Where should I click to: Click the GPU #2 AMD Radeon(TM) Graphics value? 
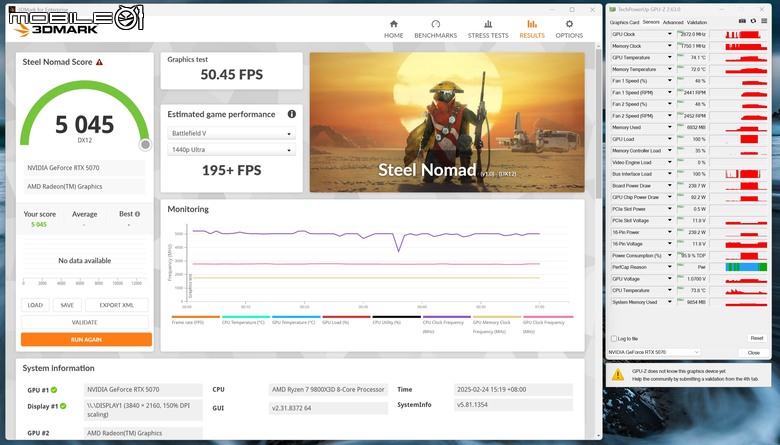coord(143,433)
